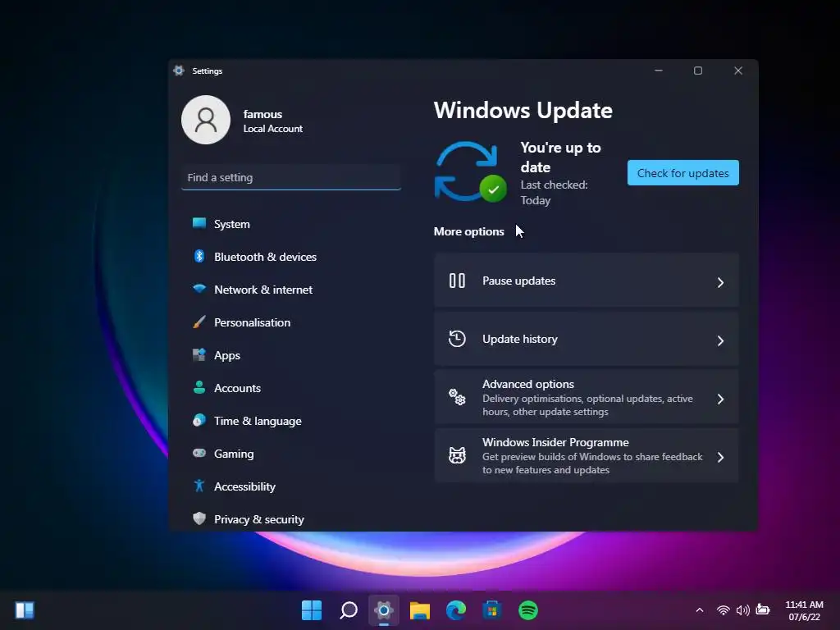Image resolution: width=840 pixels, height=630 pixels.
Task: Click the Advanced options gears icon
Action: [x=457, y=397]
